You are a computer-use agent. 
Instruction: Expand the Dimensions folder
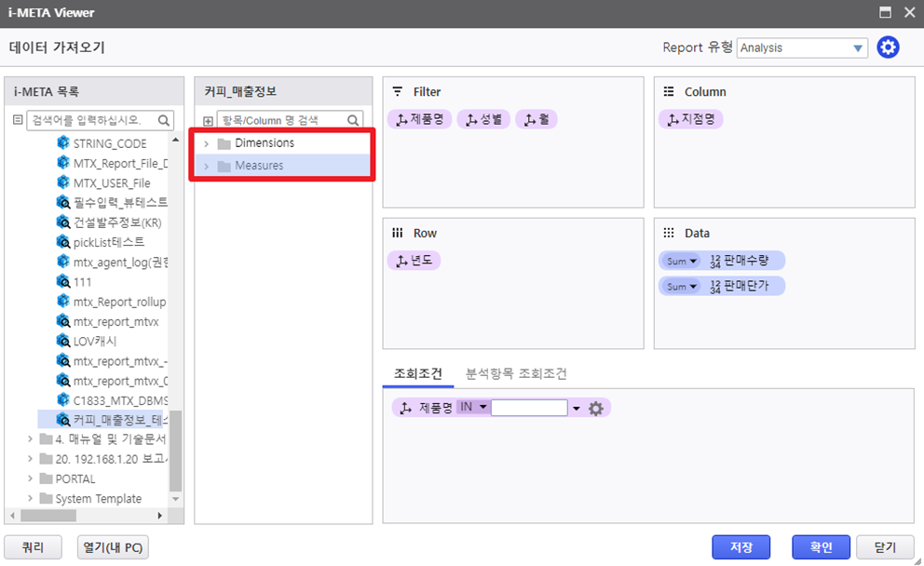[207, 143]
